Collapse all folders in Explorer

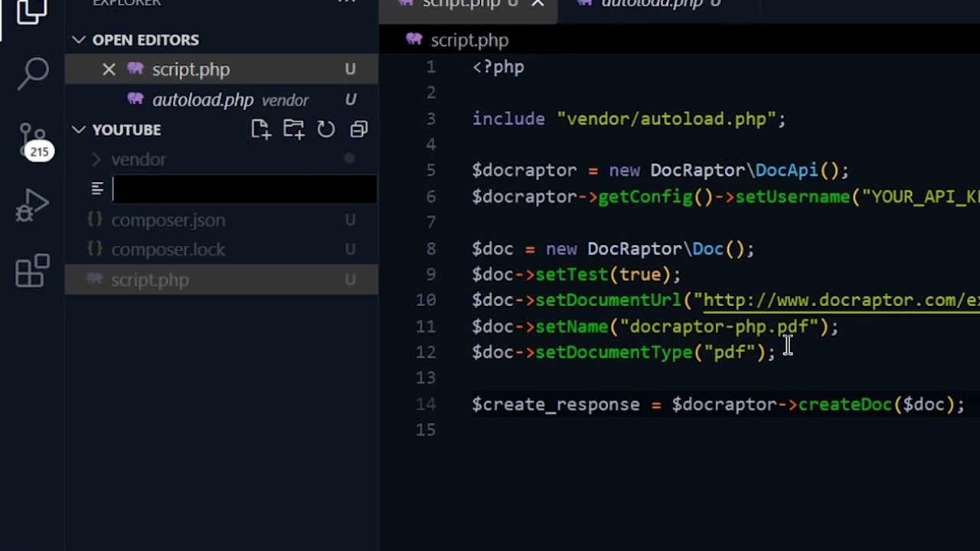[359, 129]
